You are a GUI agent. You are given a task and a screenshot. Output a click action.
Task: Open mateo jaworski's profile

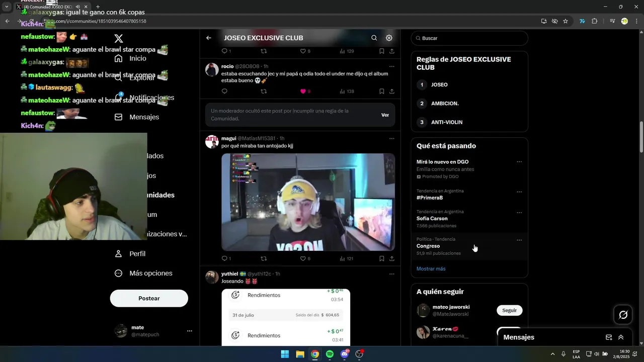coord(451,307)
